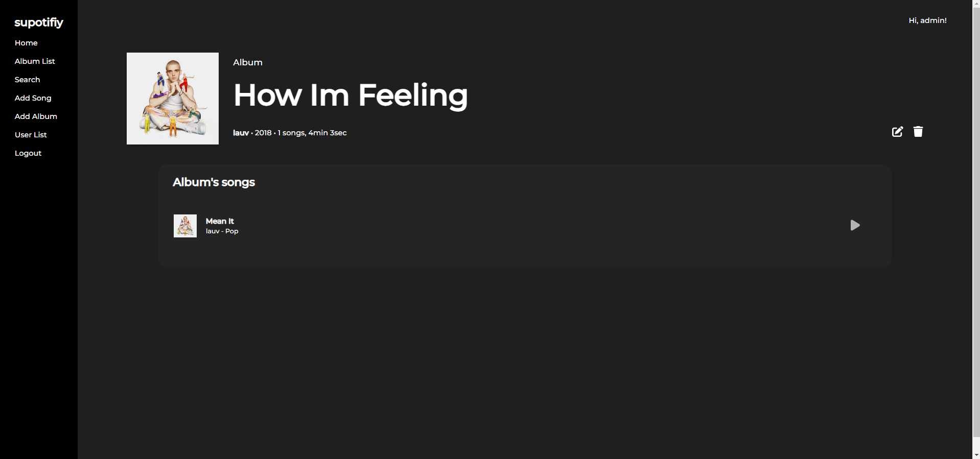Click the 'lauv - Pop' subtitle

[222, 231]
